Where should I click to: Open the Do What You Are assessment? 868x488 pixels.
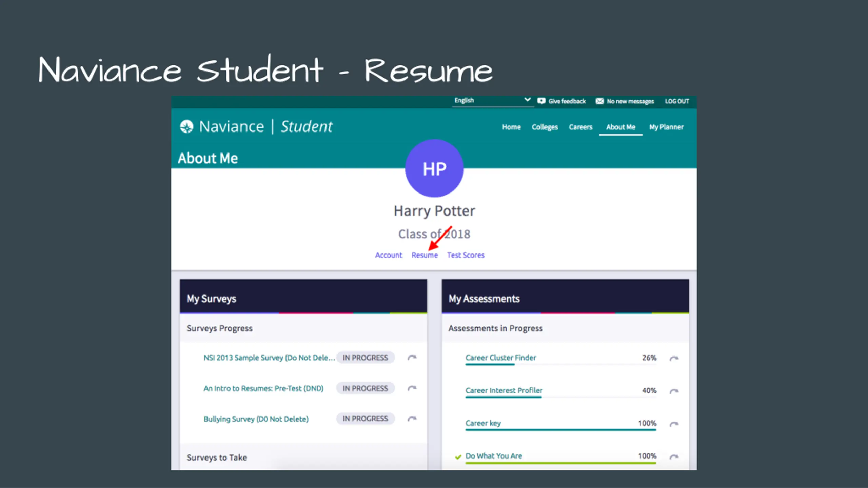494,456
